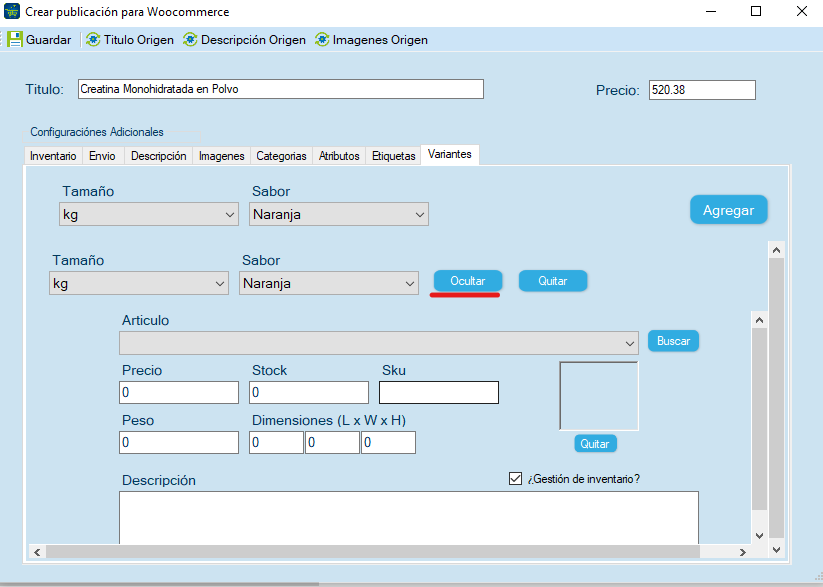Click the horizontal scrollbar right arrow
Screen dimensions: 823x587
coord(743,552)
